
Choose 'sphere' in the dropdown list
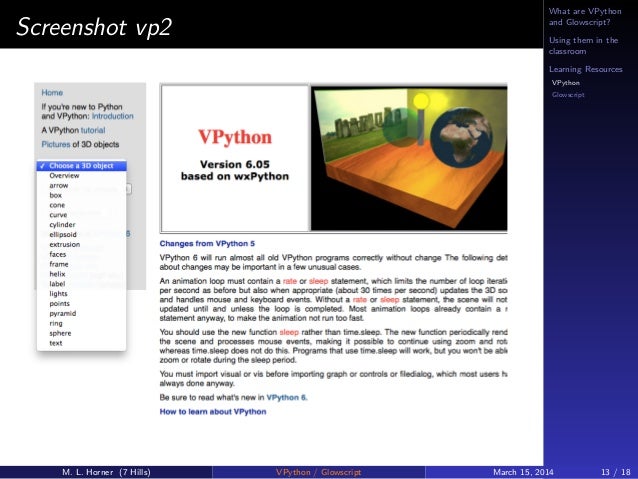pos(81,333)
